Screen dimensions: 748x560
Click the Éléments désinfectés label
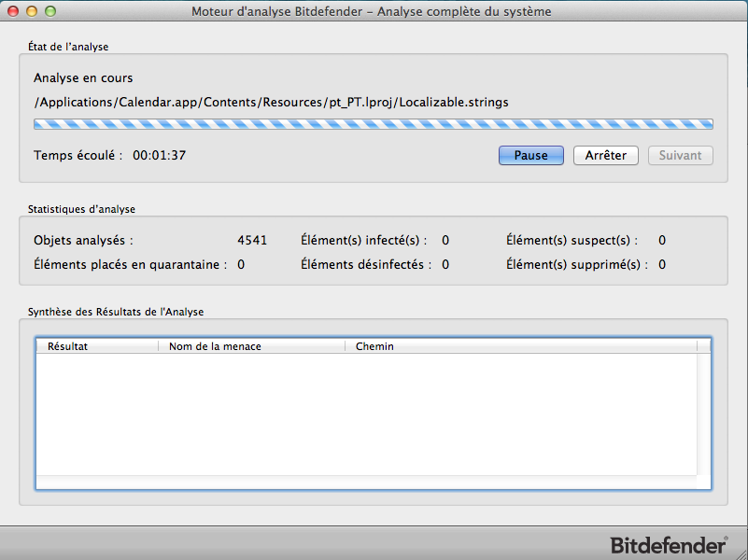[366, 264]
